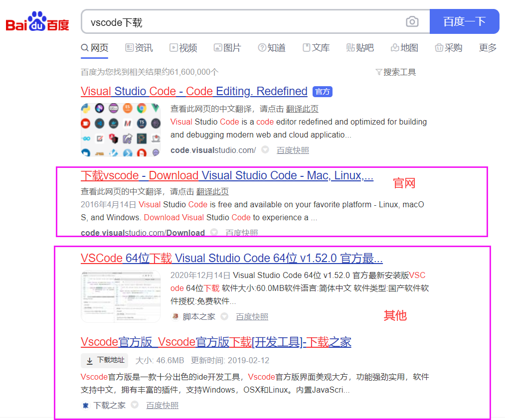The height and width of the screenshot is (420, 505).
Task: Click the result count text 61,600,000个
Action: tap(194, 72)
